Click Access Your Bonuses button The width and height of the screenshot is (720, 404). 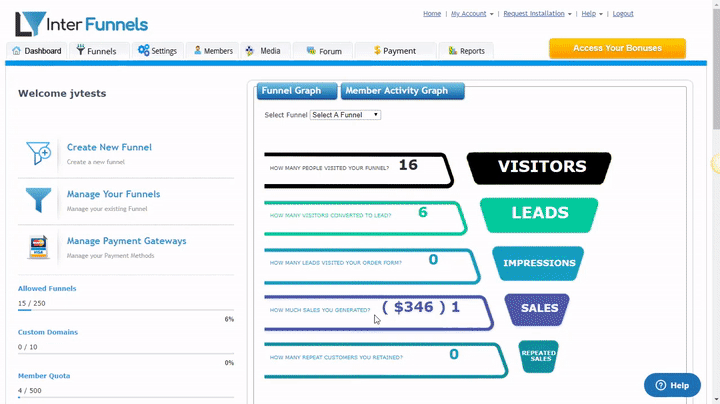617,48
